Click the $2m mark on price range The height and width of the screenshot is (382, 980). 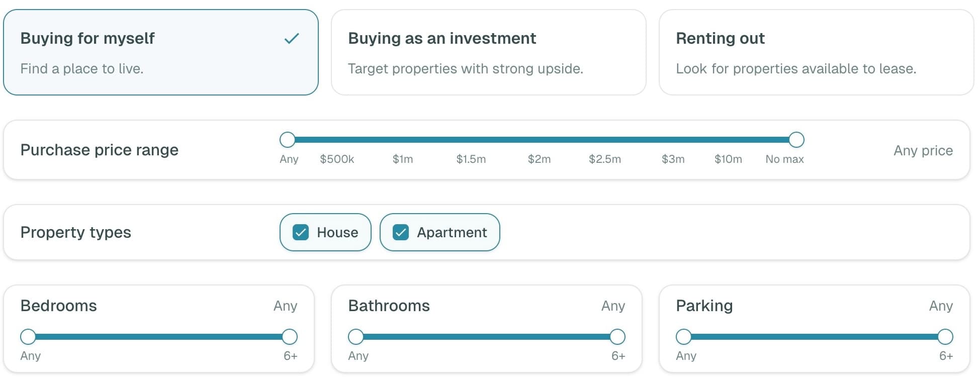539,159
